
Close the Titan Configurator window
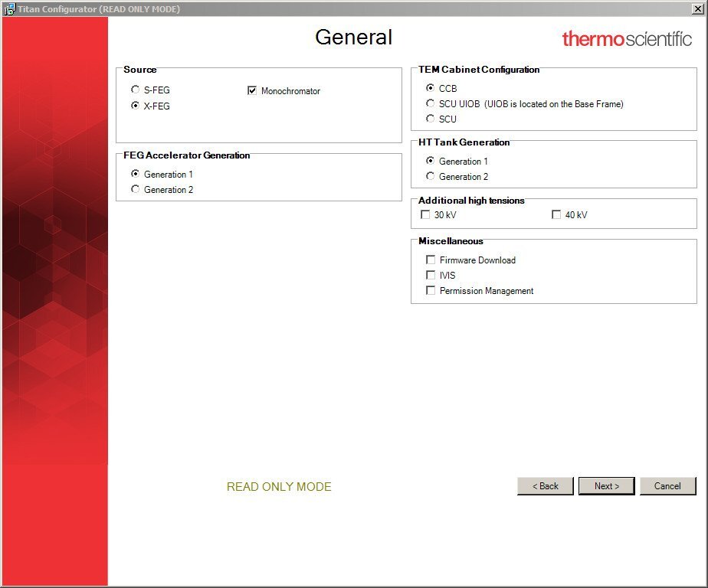697,9
